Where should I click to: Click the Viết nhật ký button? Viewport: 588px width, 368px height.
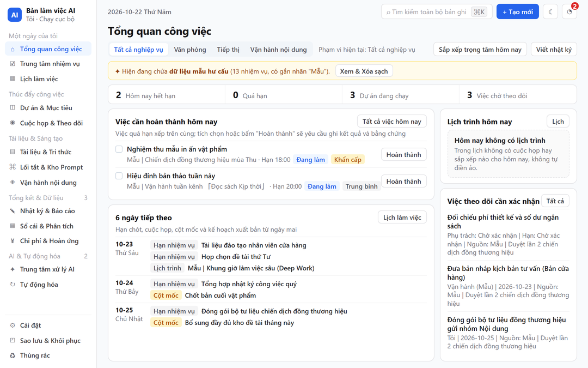(554, 50)
